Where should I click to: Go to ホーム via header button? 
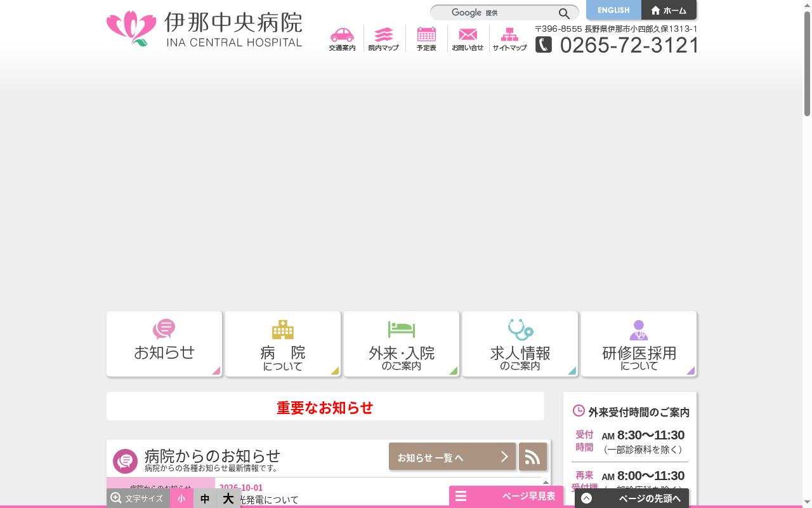click(x=669, y=10)
